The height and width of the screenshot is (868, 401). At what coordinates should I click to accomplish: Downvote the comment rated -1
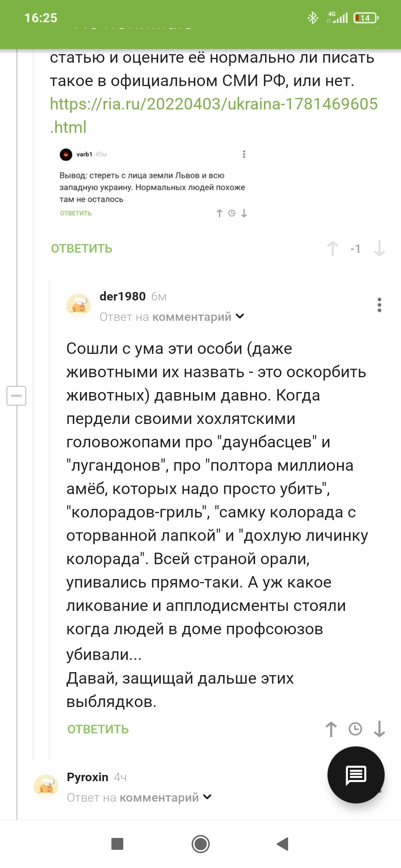click(x=379, y=249)
